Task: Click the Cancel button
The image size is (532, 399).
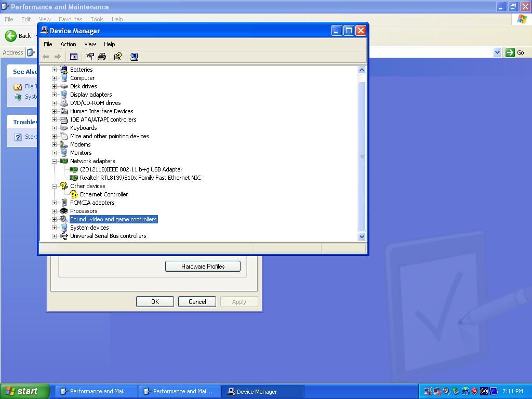Action: [x=197, y=302]
